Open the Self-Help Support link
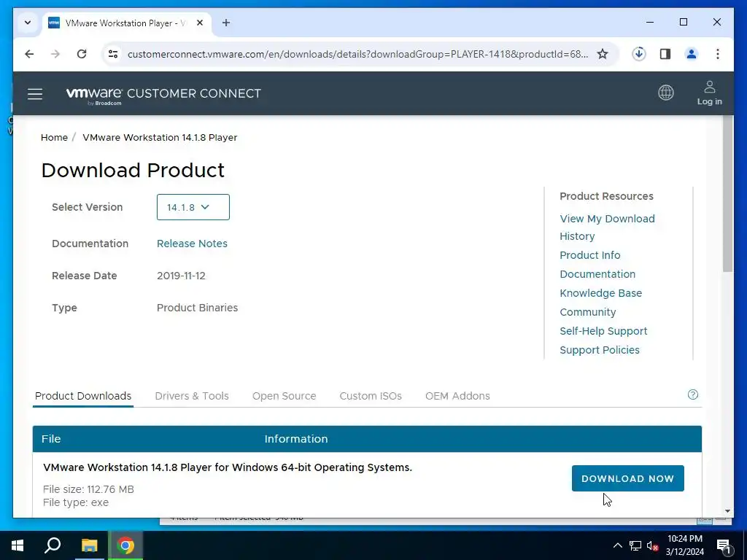 603,331
